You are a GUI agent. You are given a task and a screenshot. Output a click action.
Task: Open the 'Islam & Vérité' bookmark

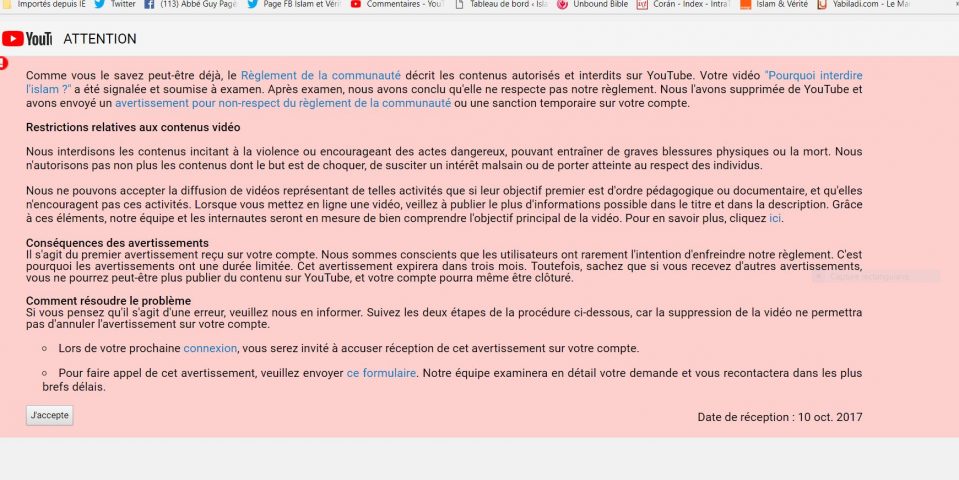(774, 4)
